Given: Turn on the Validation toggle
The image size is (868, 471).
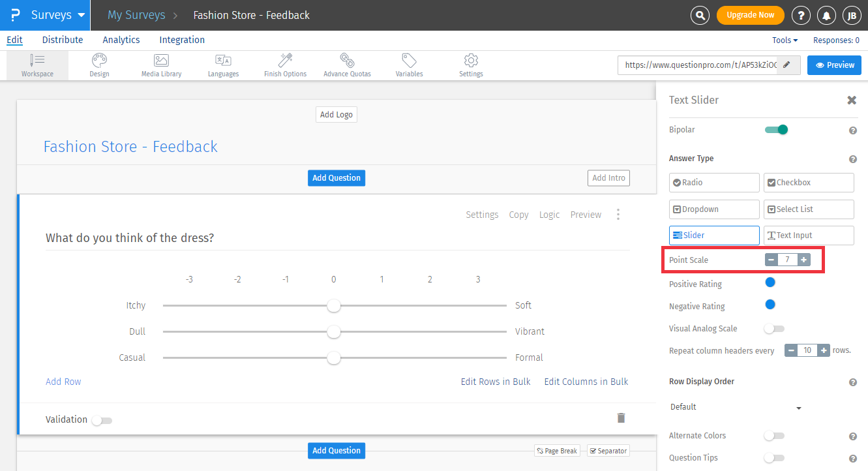Looking at the screenshot, I should click(x=102, y=420).
